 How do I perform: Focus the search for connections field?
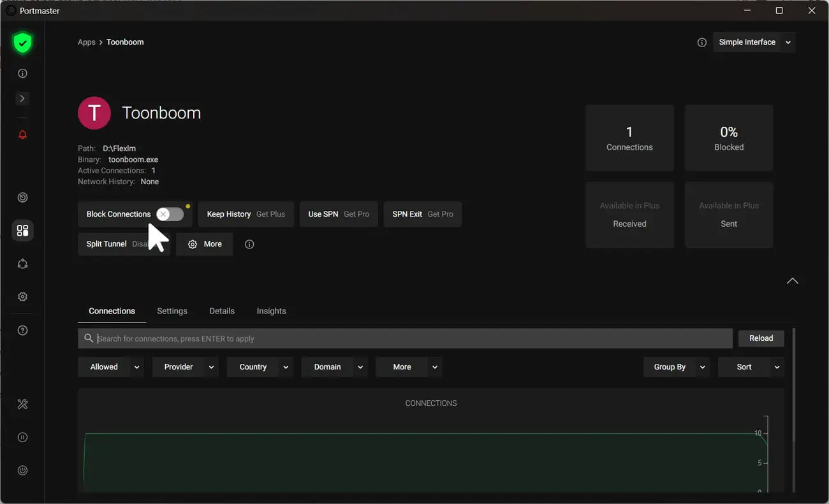405,338
